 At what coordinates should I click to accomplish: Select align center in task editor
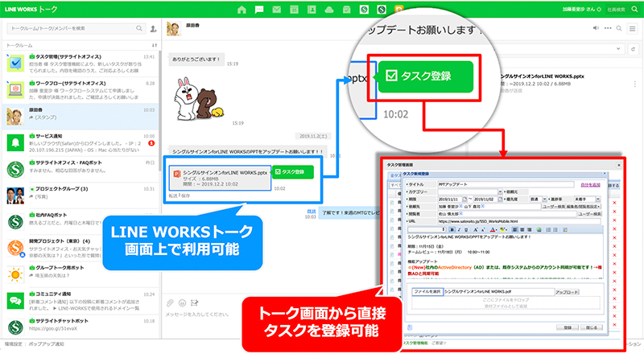tap(522, 229)
